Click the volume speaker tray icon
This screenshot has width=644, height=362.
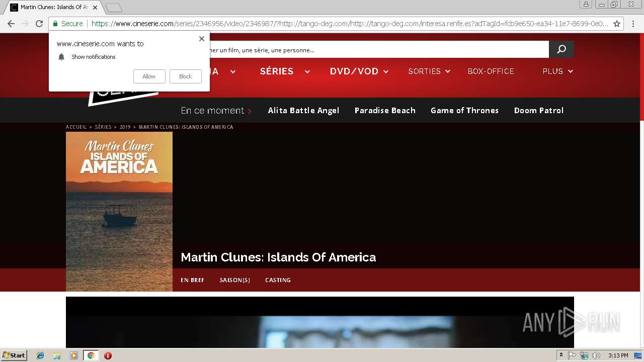tap(596, 355)
